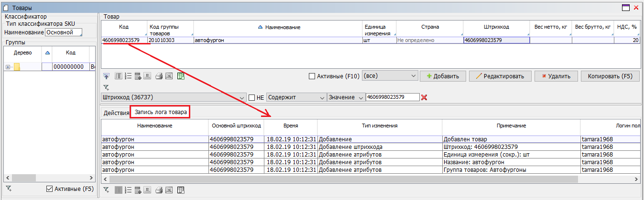Click the row numbering icon in product toolbar
Image resolution: width=644 pixels, height=200 pixels.
[x=127, y=76]
